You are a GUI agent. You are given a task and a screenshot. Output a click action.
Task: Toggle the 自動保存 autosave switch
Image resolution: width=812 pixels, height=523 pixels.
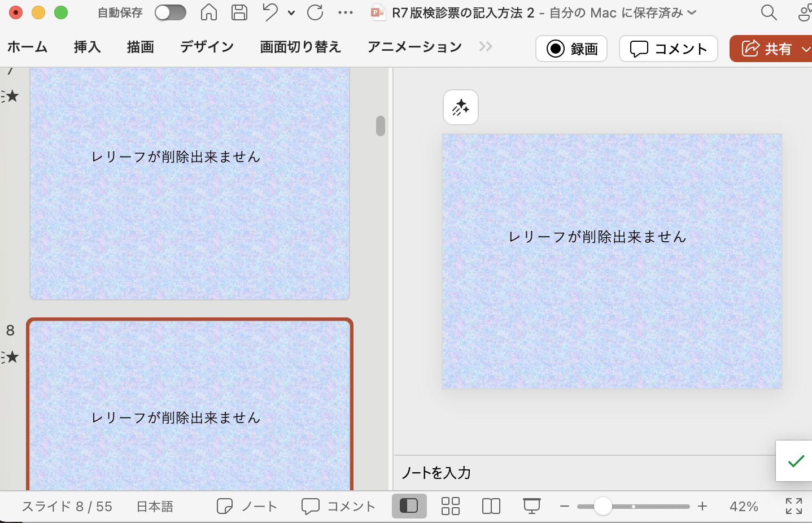point(170,12)
